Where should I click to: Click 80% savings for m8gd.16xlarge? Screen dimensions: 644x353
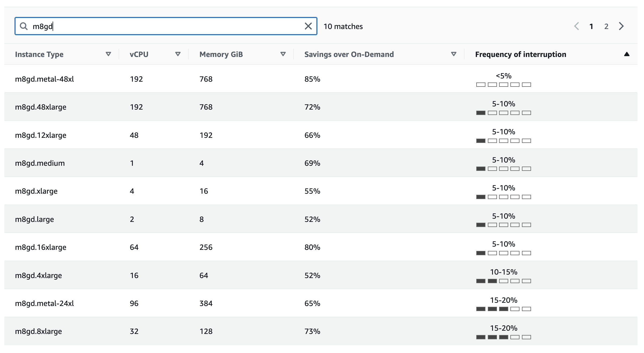312,247
